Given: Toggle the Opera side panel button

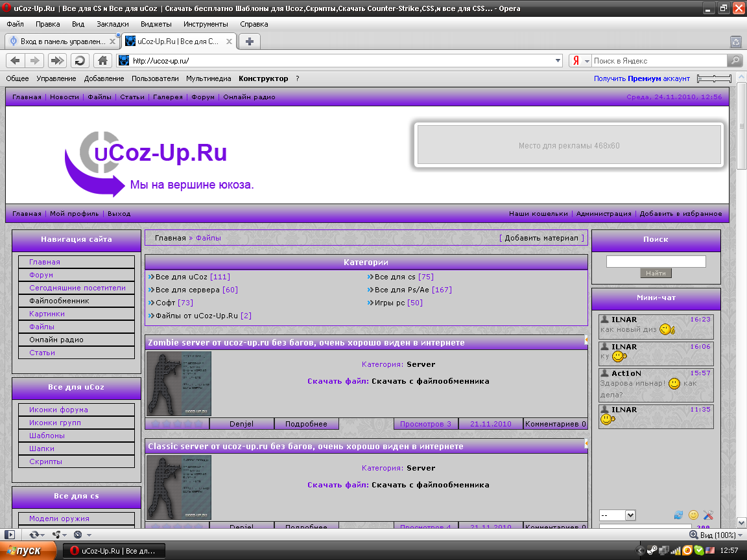Looking at the screenshot, I should (x=10, y=535).
